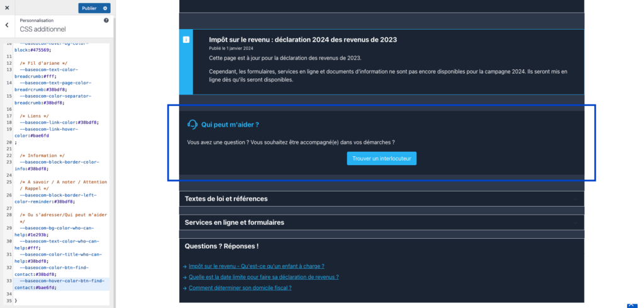Click the Publier button
The width and height of the screenshot is (644, 308).
(x=89, y=8)
